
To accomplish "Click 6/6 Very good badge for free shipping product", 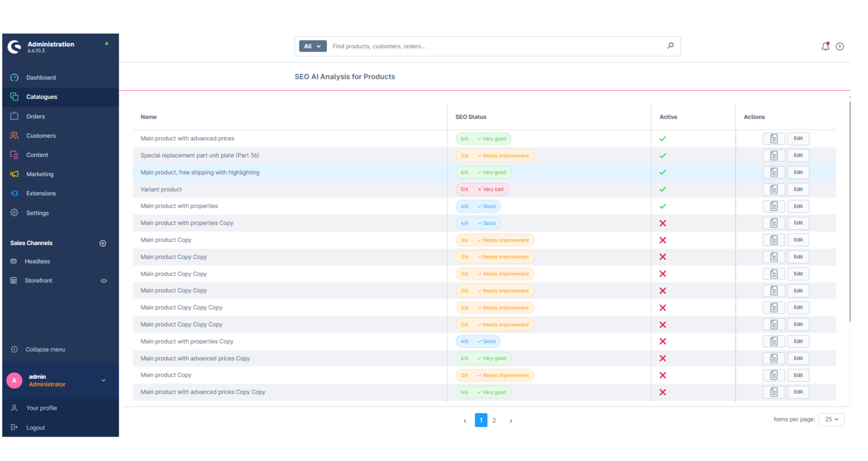I will [483, 172].
